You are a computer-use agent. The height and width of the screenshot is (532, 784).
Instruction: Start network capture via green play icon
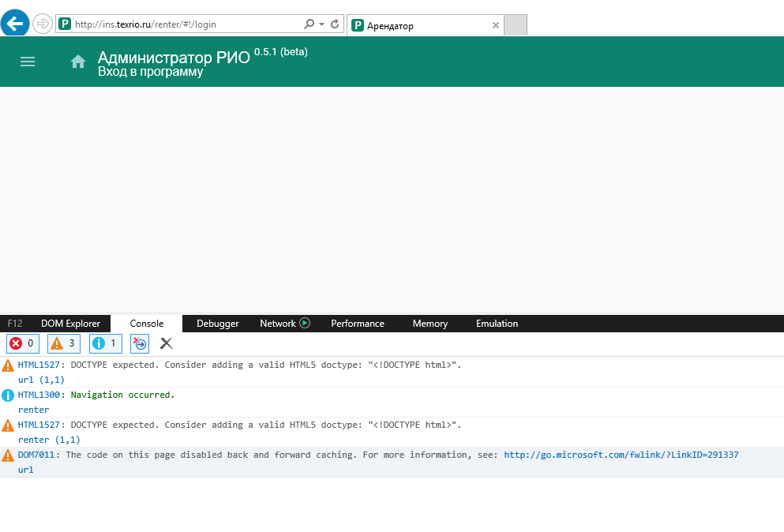coord(305,324)
